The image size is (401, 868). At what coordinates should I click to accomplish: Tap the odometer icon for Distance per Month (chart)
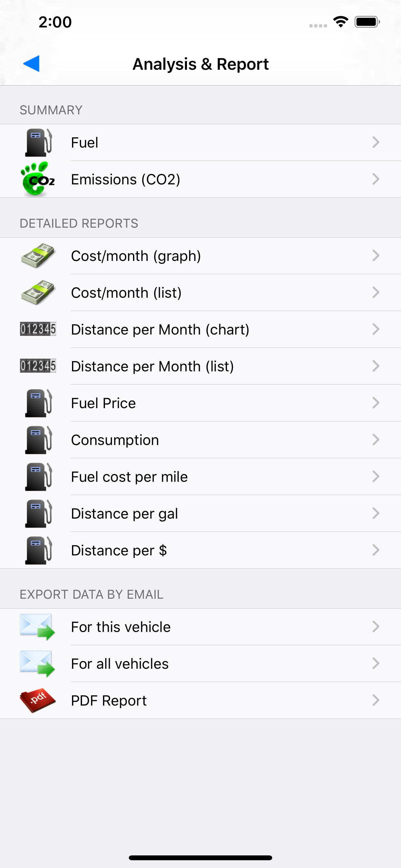[38, 329]
